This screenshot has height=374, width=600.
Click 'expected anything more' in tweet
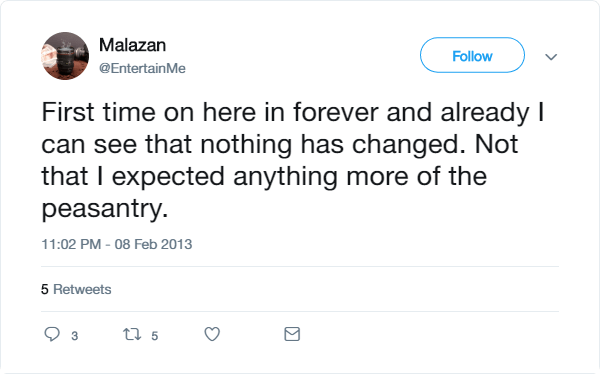coord(260,178)
